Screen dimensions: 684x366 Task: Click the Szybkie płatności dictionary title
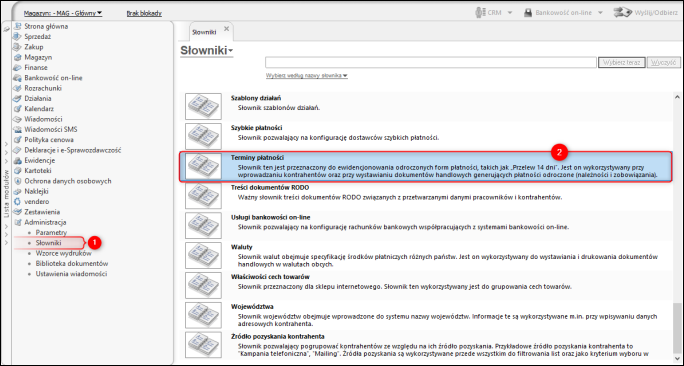[256, 128]
